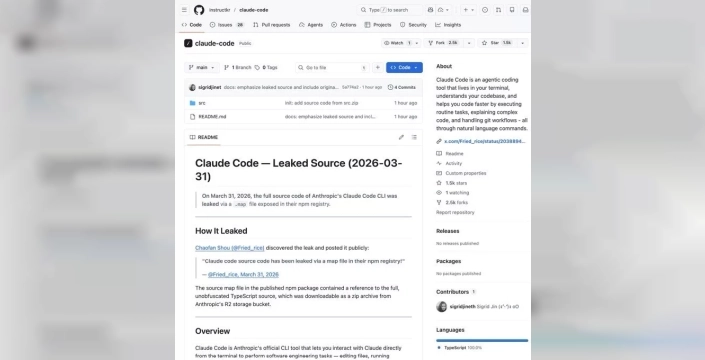
Task: View the 4 Commits history
Action: pyautogui.click(x=402, y=87)
